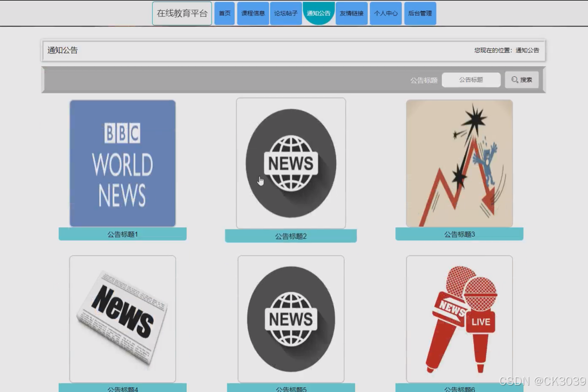Click the 通知公告 page heading text
588x392 pixels.
(x=62, y=50)
